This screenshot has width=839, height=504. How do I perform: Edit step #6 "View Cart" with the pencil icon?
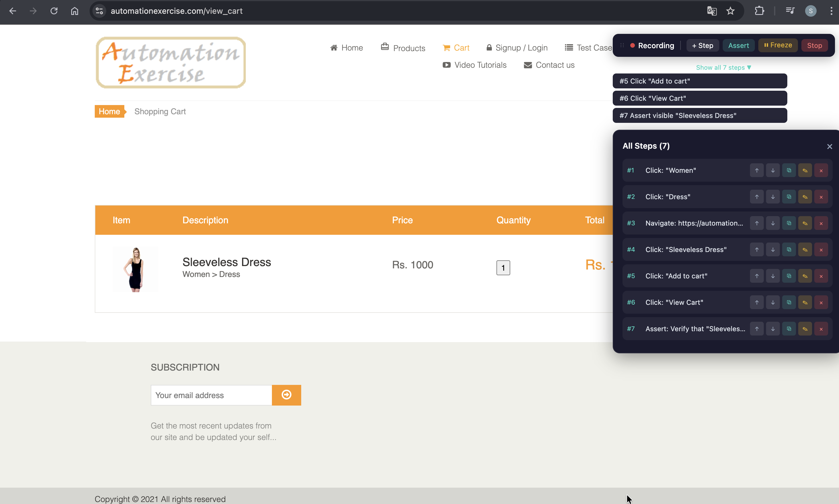pyautogui.click(x=805, y=302)
